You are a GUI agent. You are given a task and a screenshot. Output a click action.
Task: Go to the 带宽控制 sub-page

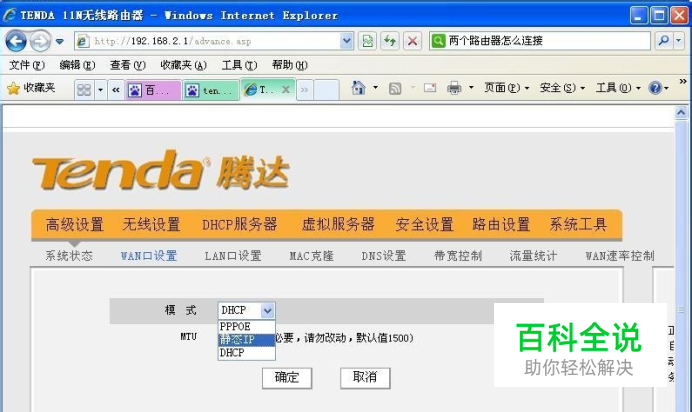click(458, 256)
